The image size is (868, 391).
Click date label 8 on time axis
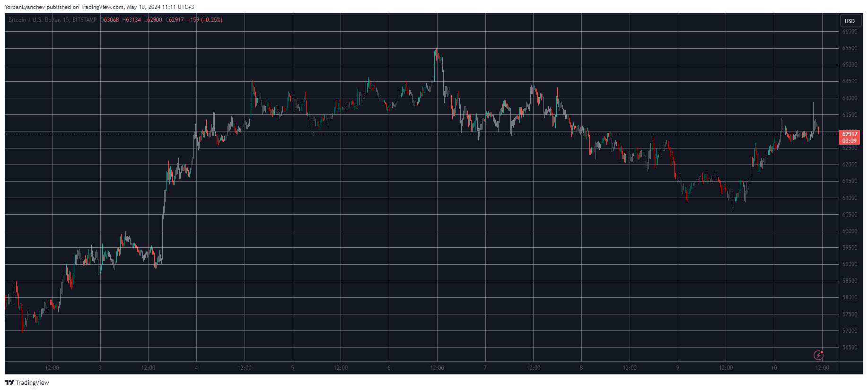pyautogui.click(x=581, y=368)
